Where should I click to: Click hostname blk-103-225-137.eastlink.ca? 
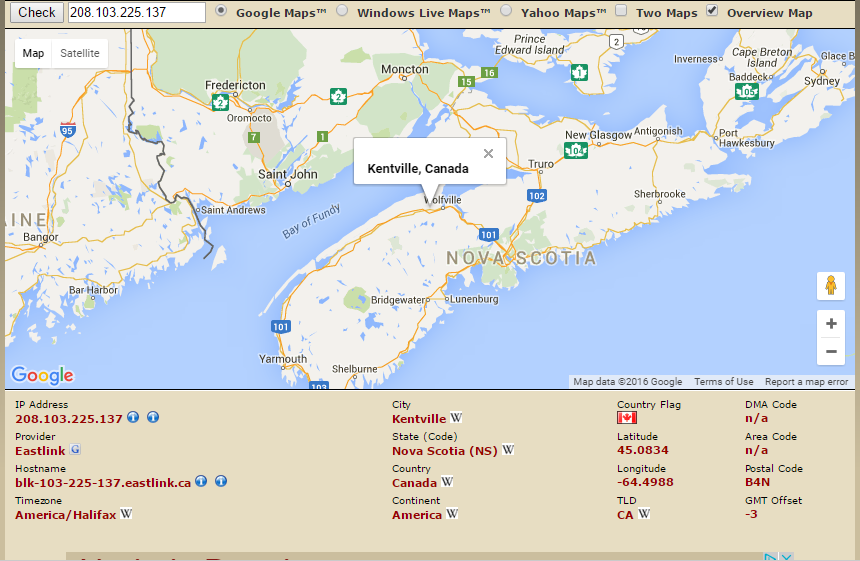click(103, 483)
